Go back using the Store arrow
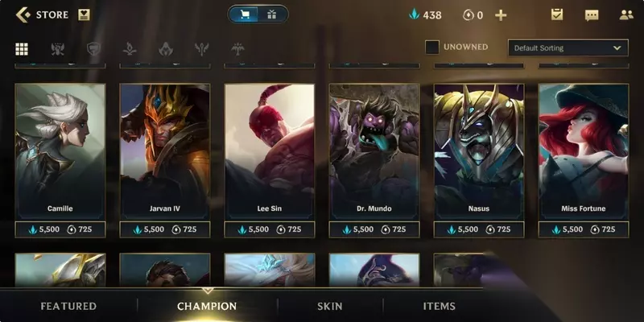 coord(23,14)
